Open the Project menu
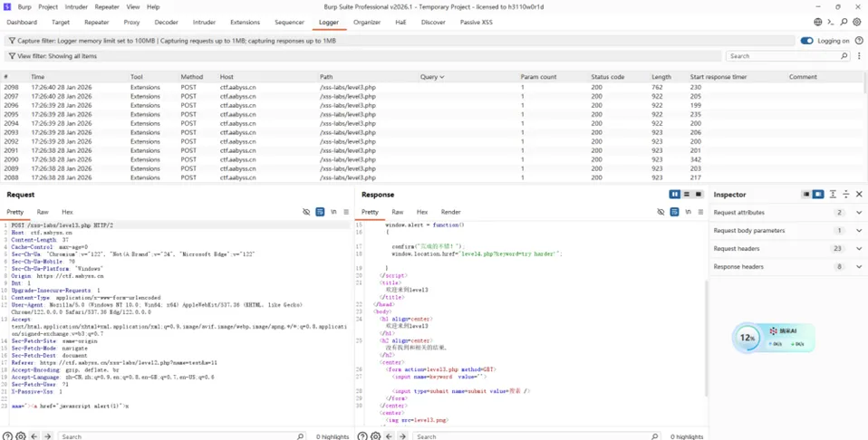The width and height of the screenshot is (868, 440). click(x=48, y=6)
